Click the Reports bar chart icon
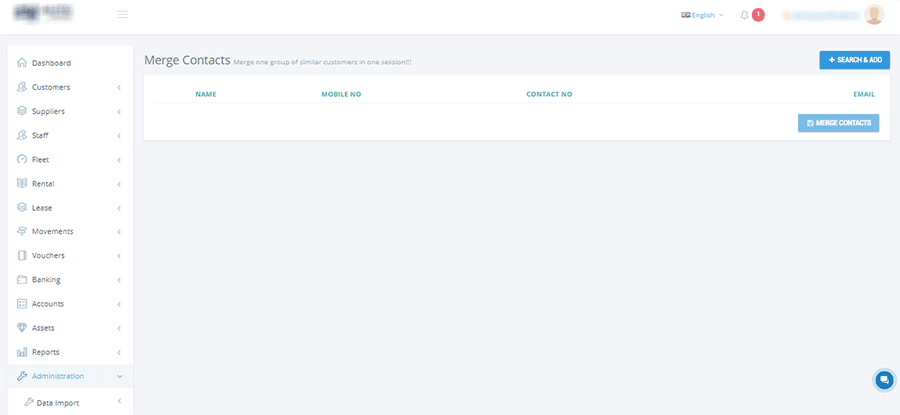 (22, 352)
